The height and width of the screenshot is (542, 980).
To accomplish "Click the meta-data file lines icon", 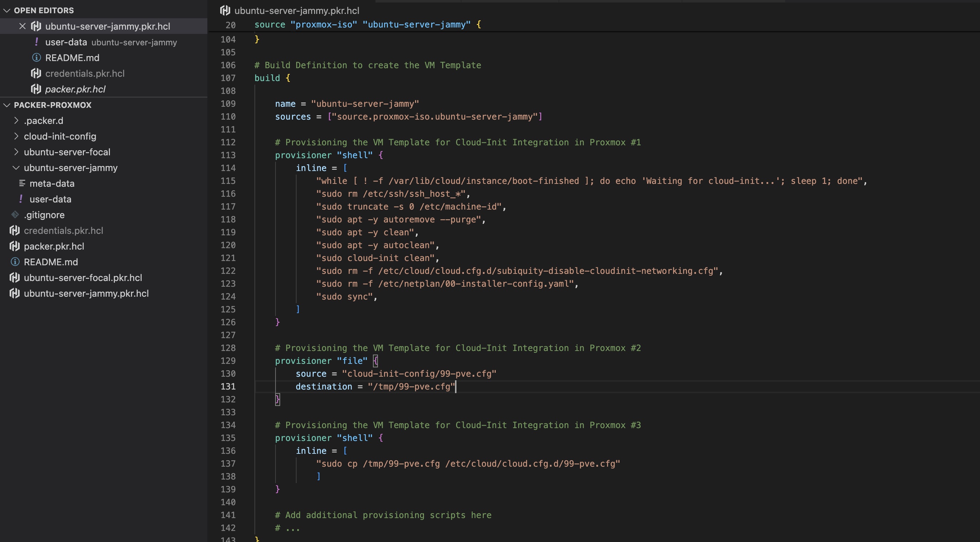I will pyautogui.click(x=22, y=183).
